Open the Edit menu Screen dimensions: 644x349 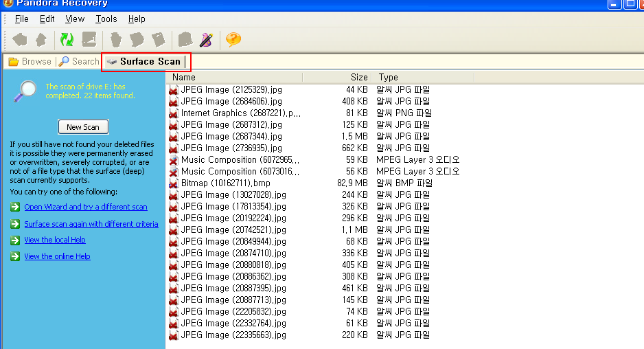(47, 19)
